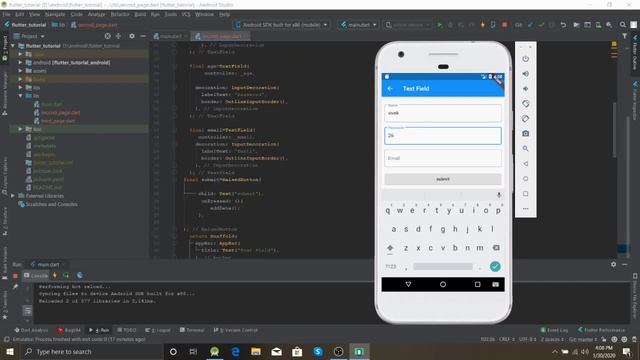Click the Project panel collapse-all icon
Screen dimensions: 640x360
(x=118, y=36)
